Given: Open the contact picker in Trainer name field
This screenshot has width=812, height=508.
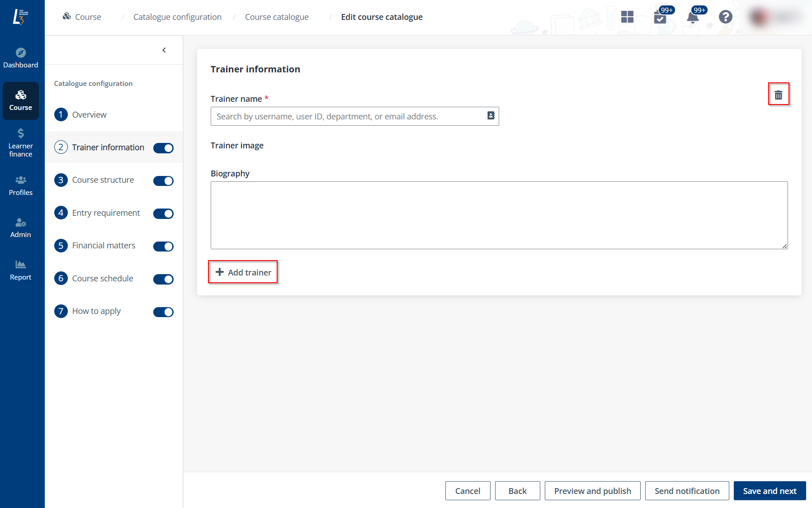Looking at the screenshot, I should pyautogui.click(x=491, y=116).
